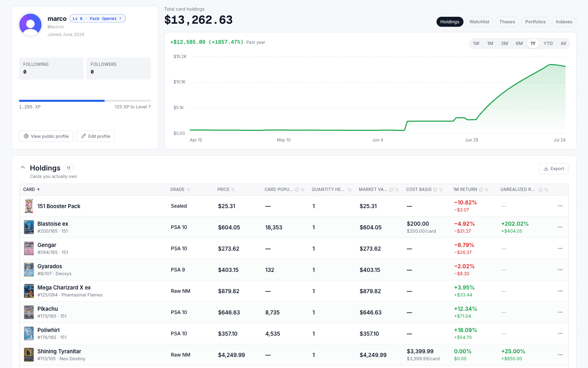Sort by PRICE column
The height and width of the screenshot is (368, 588).
point(226,190)
